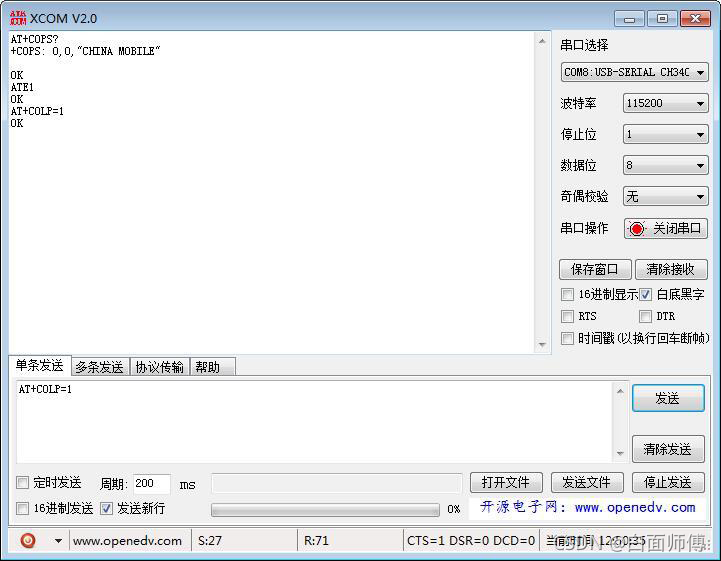Click the +COPS CHINA MOBILE response line
This screenshot has height=561, width=721.
pos(86,51)
